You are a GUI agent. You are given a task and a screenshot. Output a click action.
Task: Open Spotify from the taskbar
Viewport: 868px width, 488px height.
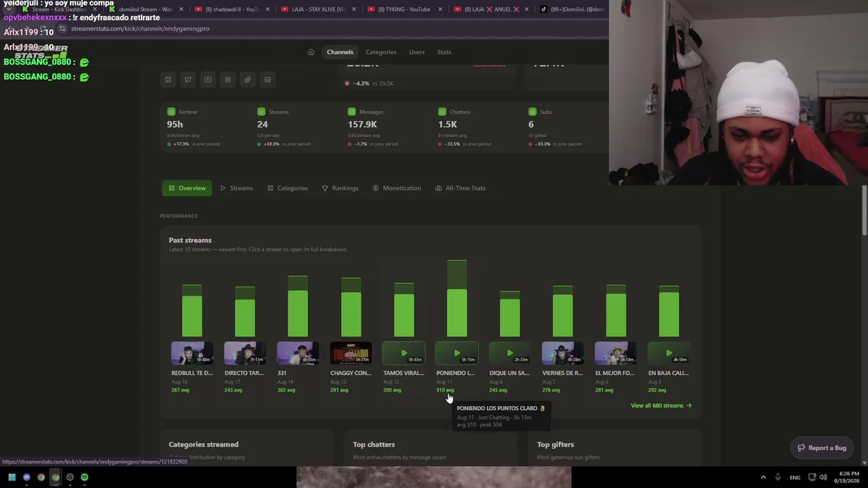point(84,477)
